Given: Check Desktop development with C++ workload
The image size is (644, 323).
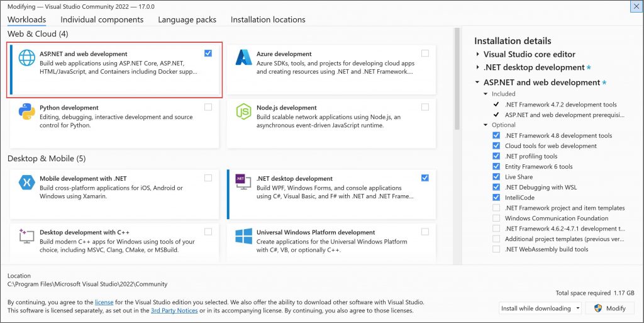Looking at the screenshot, I should coord(208,232).
